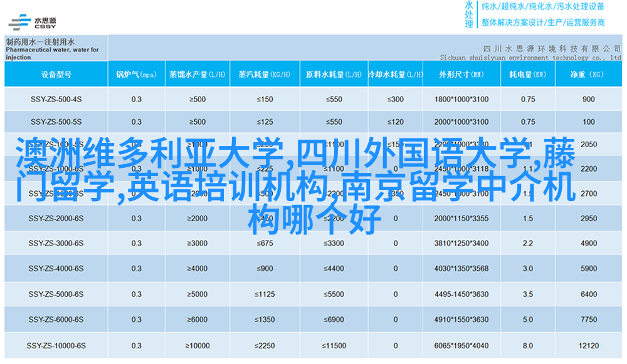Click the ≤1350 steam consumption value
Screen dimensions: 627x364
tap(265, 320)
